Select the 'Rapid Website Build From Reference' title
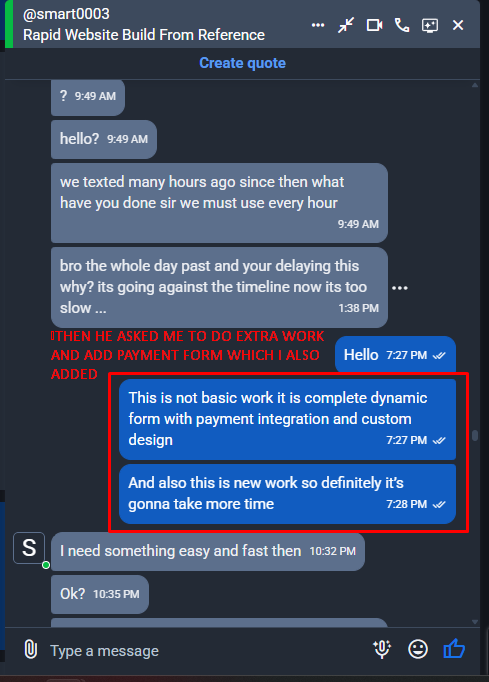This screenshot has width=489, height=682. [144, 35]
